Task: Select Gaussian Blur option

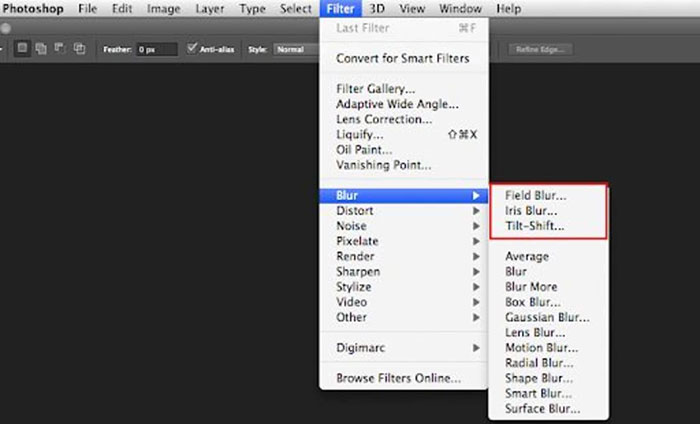Action: [549, 317]
